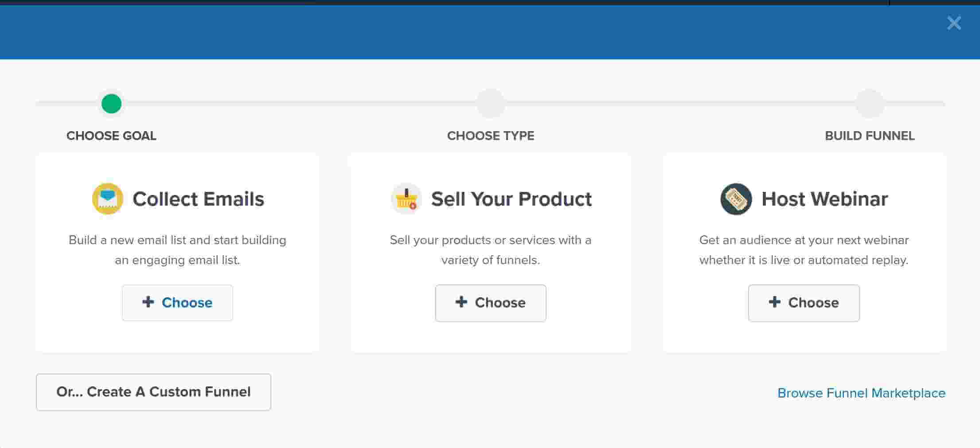Click the Host Webinar ticket icon
This screenshot has width=980, height=448.
pos(736,199)
